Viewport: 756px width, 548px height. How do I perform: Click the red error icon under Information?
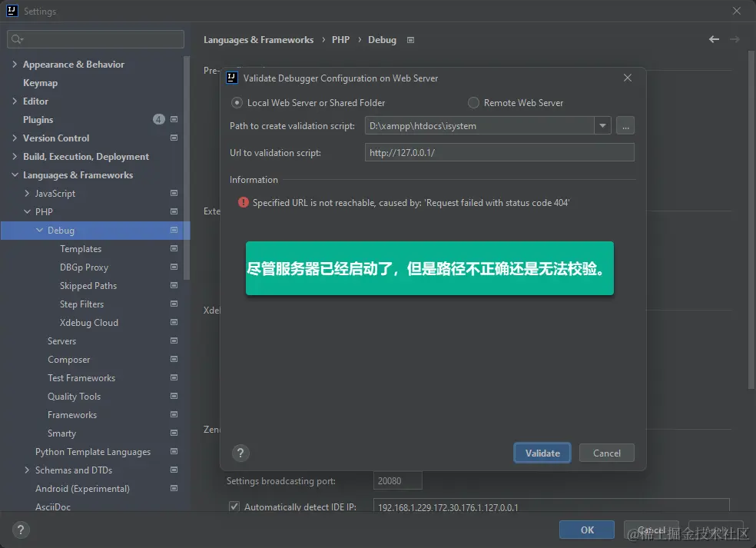coord(244,203)
